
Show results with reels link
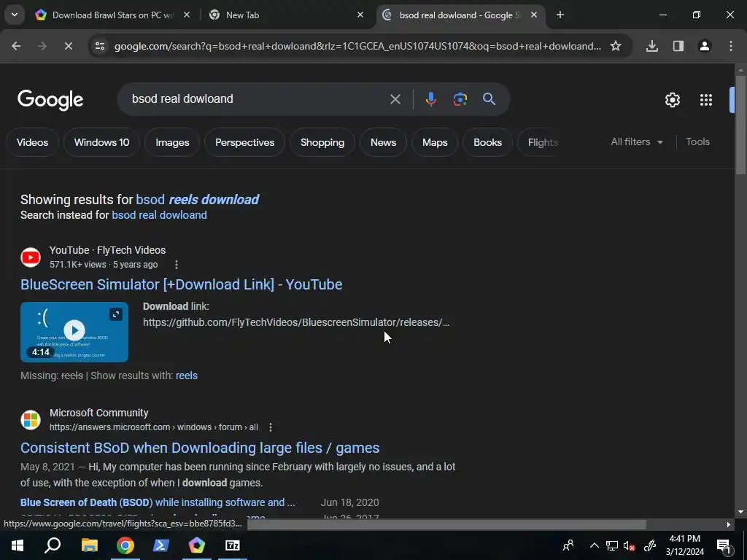tap(186, 376)
